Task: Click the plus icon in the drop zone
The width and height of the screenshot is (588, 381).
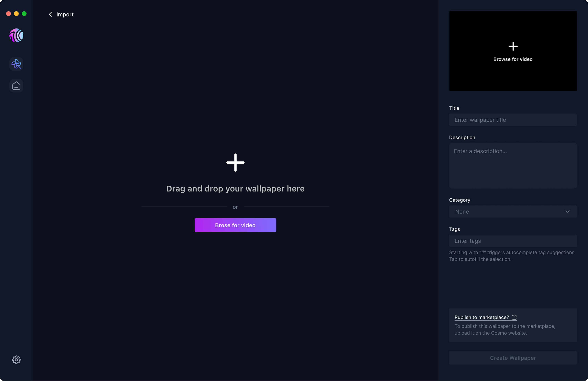Action: (235, 162)
